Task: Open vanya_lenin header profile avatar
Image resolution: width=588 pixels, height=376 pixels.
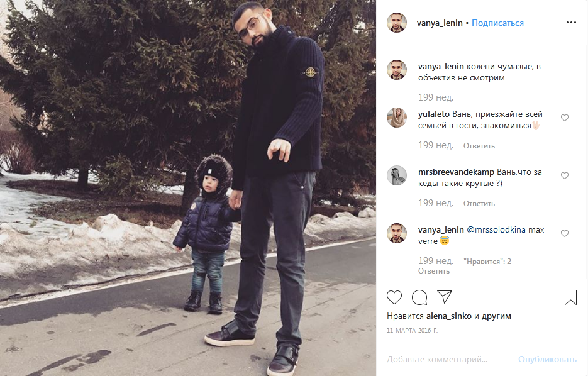Action: click(x=397, y=23)
